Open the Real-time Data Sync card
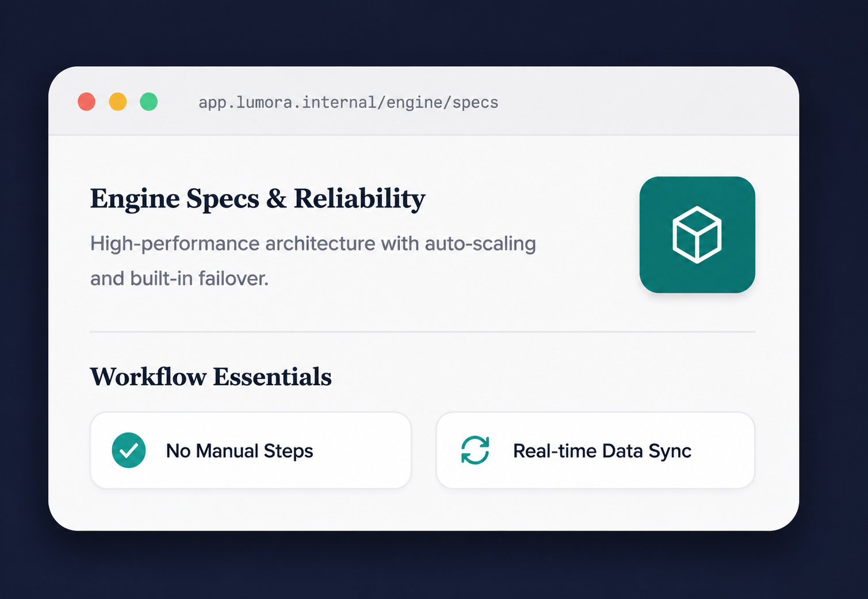 click(x=595, y=450)
